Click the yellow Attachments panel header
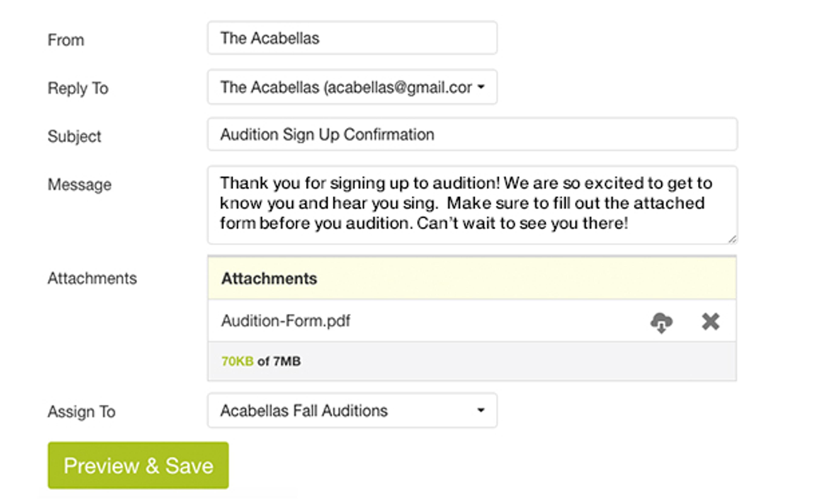 (472, 278)
